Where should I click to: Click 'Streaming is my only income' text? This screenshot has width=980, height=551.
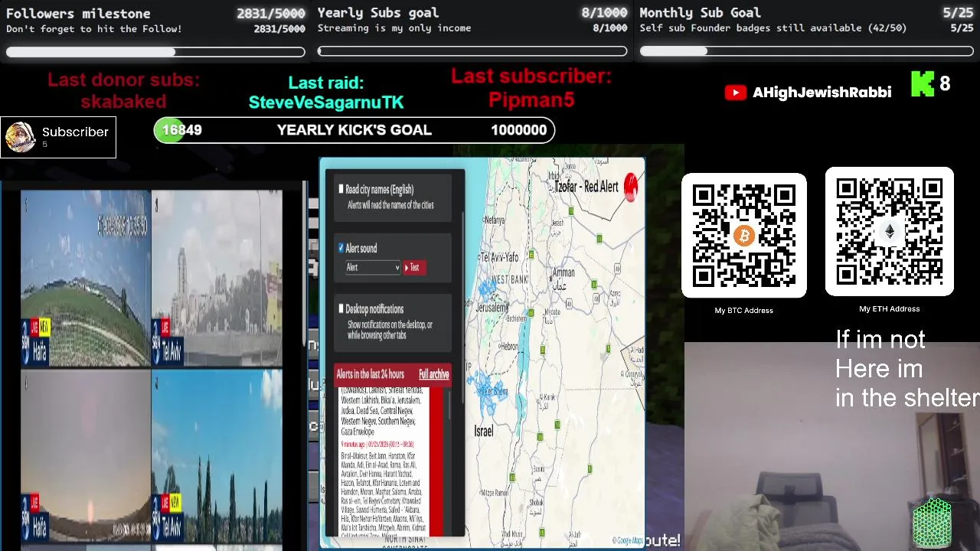(x=394, y=28)
